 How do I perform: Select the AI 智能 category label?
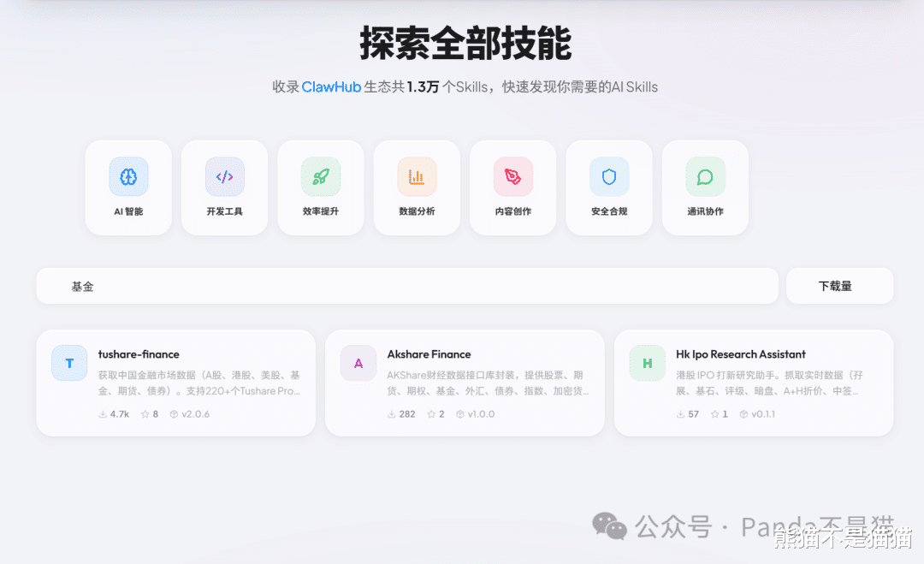[128, 211]
